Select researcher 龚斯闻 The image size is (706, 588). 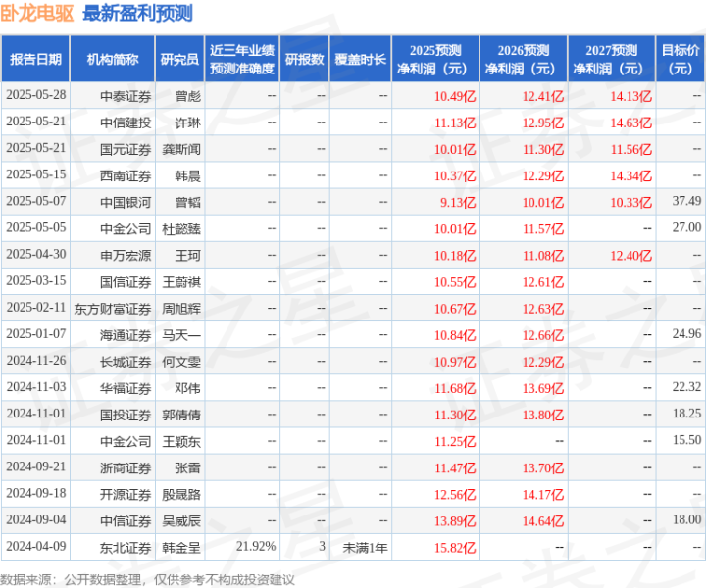point(181,149)
